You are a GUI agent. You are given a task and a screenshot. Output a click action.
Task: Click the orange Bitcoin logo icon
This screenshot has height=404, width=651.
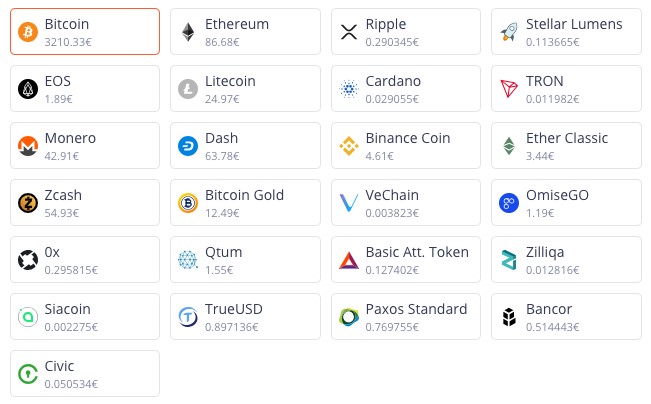click(28, 32)
